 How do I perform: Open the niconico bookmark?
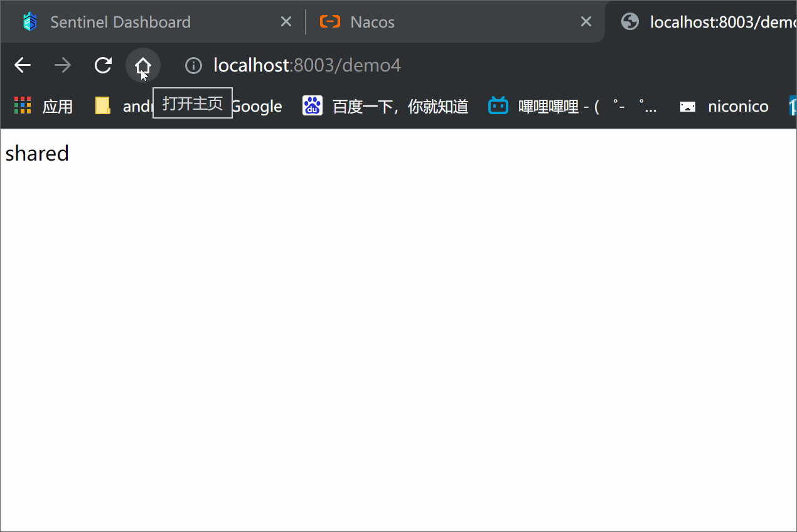(x=725, y=106)
